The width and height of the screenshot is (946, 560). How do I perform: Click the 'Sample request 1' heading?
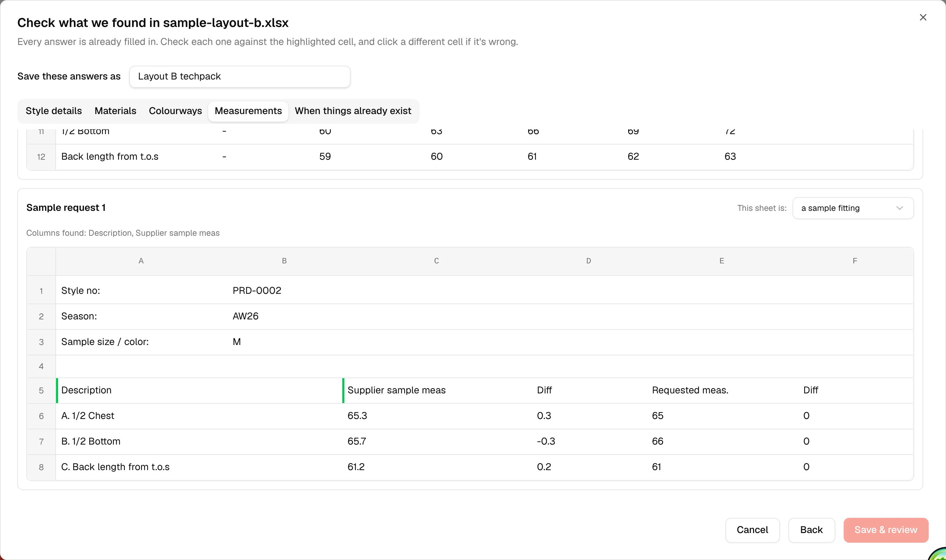click(66, 208)
